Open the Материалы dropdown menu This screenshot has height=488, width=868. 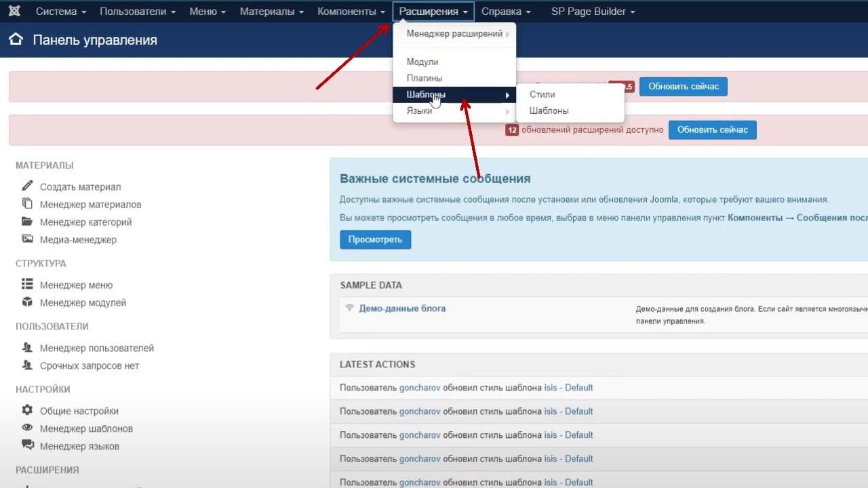[272, 12]
